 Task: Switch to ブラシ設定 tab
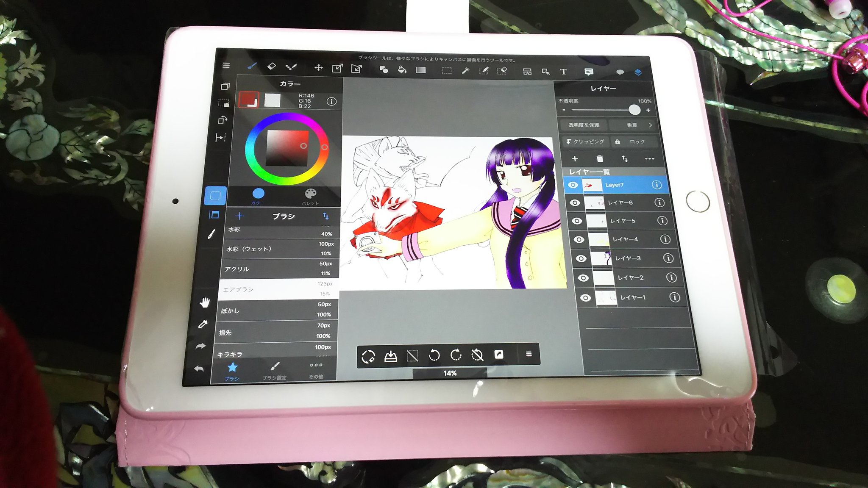[275, 371]
